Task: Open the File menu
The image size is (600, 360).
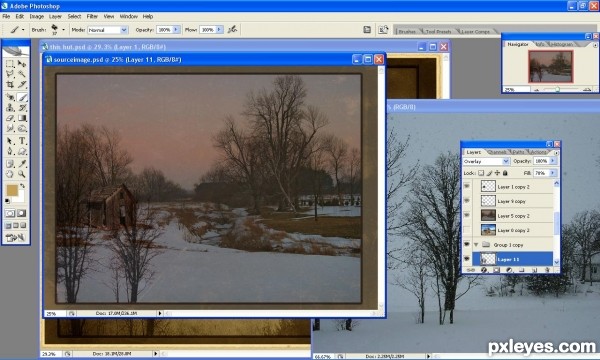Action: [x=6, y=16]
